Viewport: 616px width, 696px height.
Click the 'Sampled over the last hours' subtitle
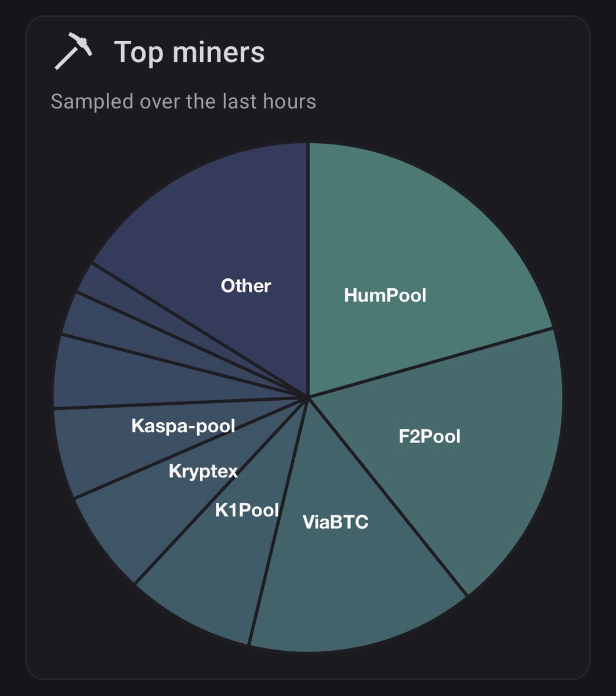click(183, 102)
